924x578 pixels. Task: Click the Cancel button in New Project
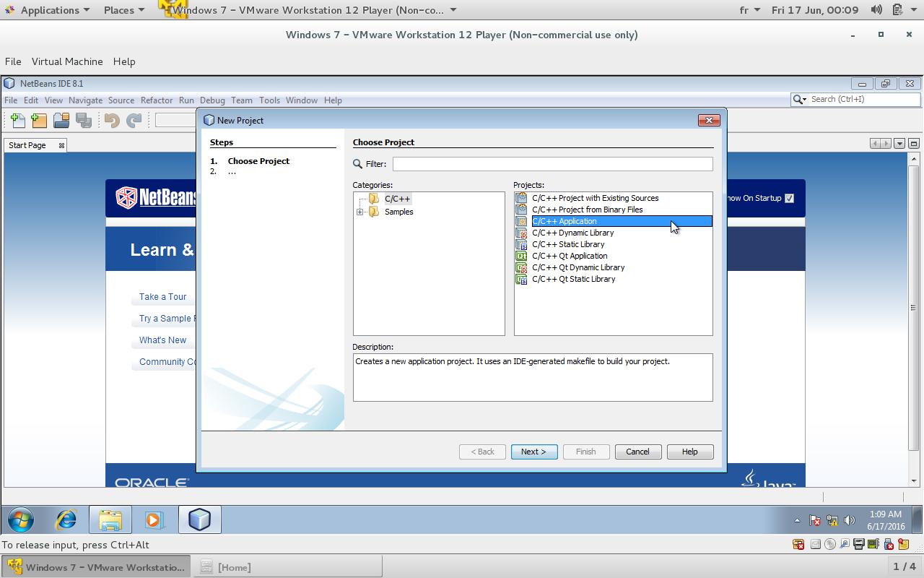[637, 452]
